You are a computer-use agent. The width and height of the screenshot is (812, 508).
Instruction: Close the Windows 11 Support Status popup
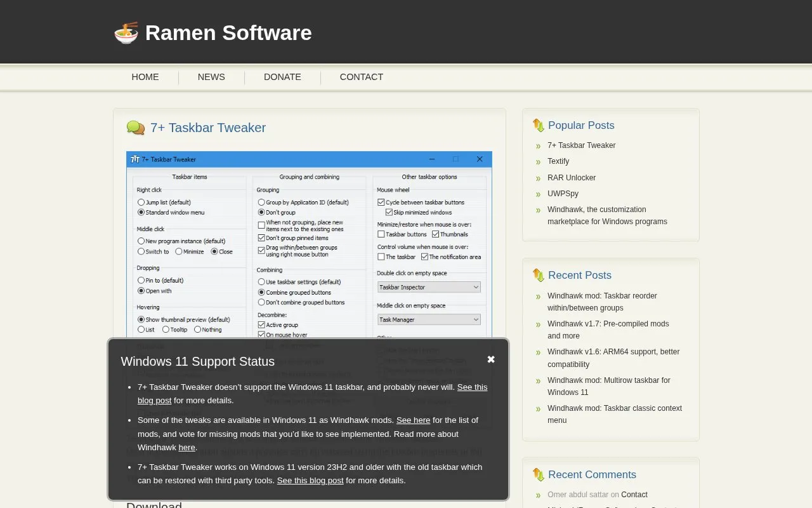[x=491, y=359]
